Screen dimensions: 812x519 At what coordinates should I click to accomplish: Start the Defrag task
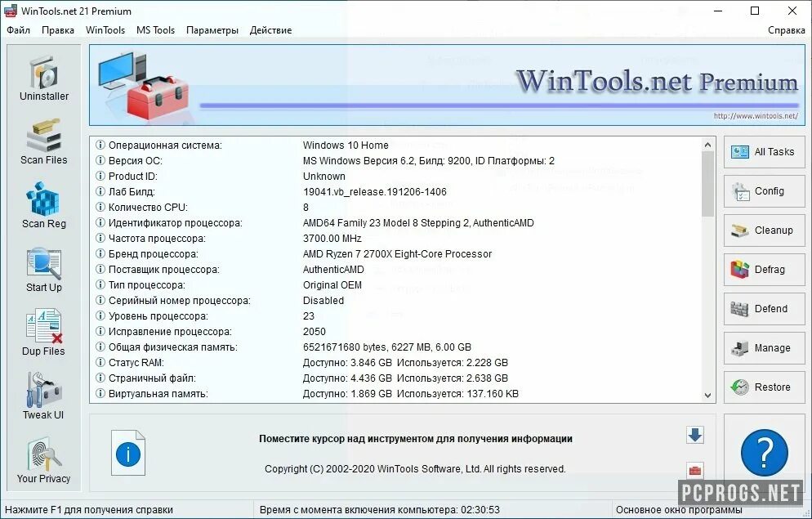click(x=764, y=270)
